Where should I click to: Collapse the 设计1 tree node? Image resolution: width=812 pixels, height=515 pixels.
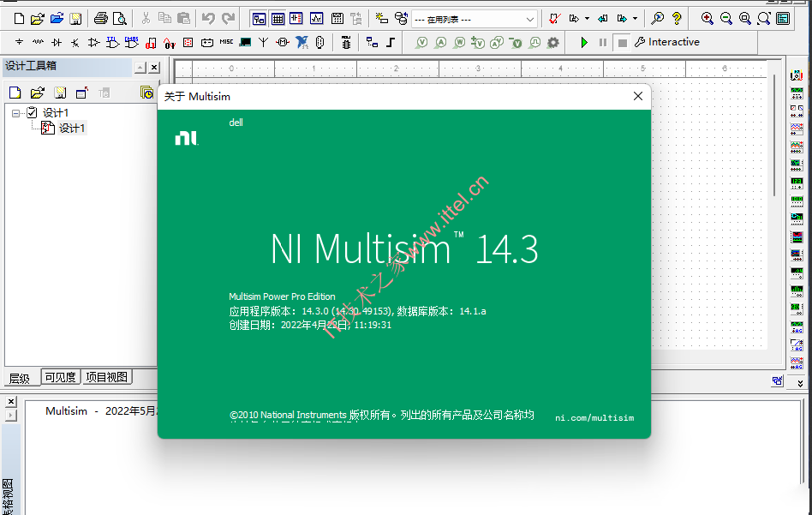click(16, 113)
